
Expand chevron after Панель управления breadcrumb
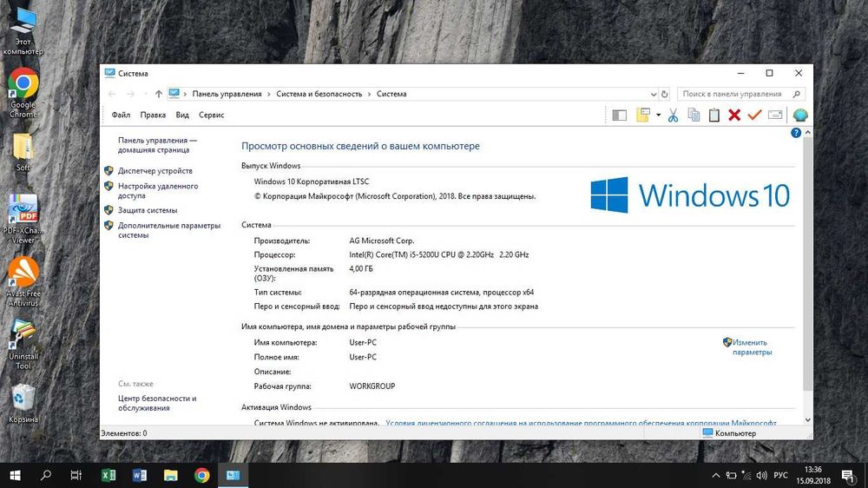[269, 94]
